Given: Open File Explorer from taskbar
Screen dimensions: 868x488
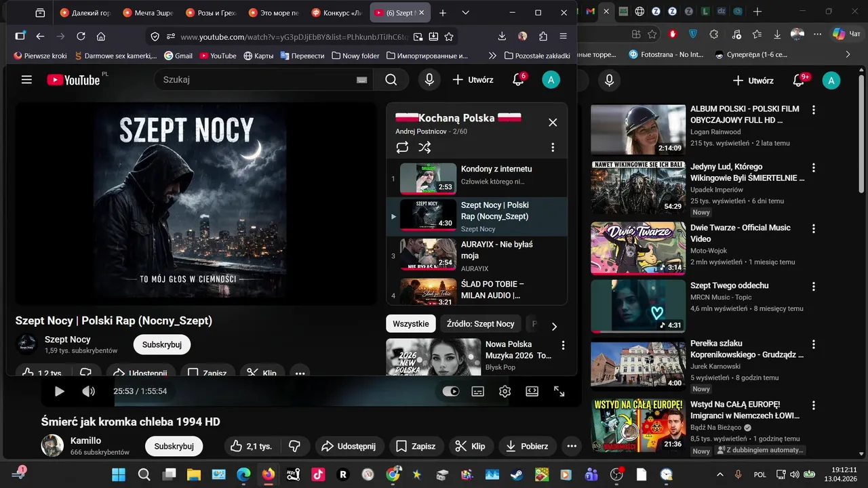Looking at the screenshot, I should click(194, 474).
